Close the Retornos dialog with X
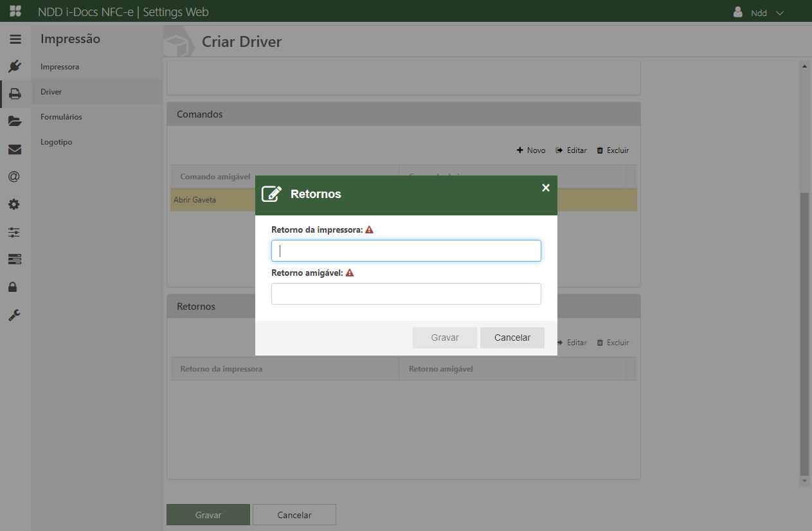812x531 pixels. [546, 188]
